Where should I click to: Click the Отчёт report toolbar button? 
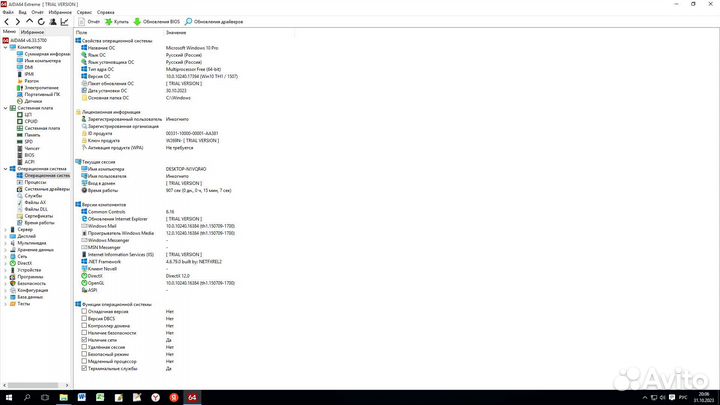pos(88,21)
